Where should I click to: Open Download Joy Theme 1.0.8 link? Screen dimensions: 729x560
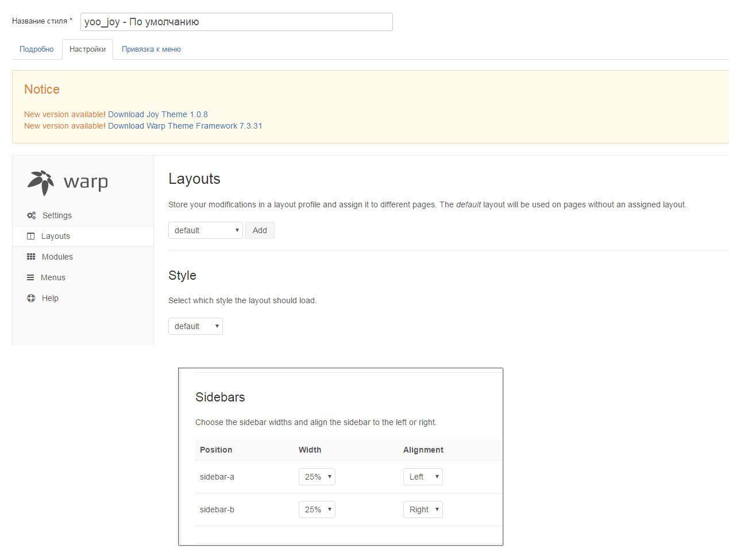[158, 114]
